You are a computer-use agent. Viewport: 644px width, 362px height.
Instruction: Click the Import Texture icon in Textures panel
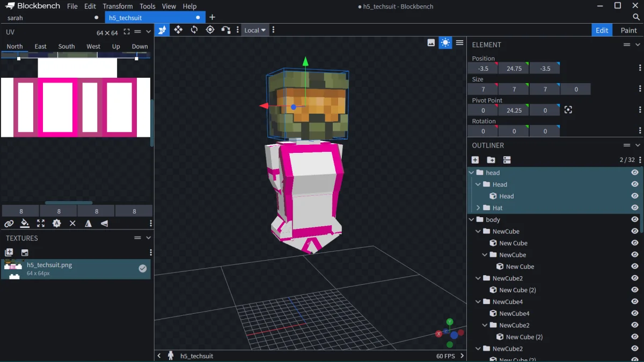(25, 252)
